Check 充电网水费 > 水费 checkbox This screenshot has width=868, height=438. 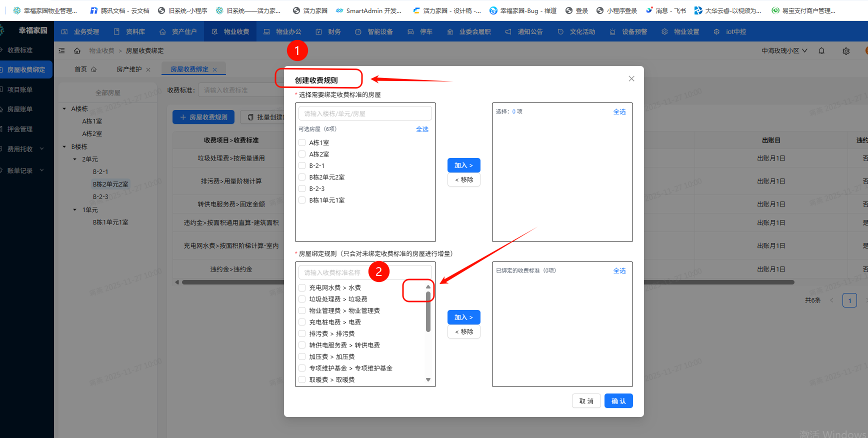coord(302,287)
